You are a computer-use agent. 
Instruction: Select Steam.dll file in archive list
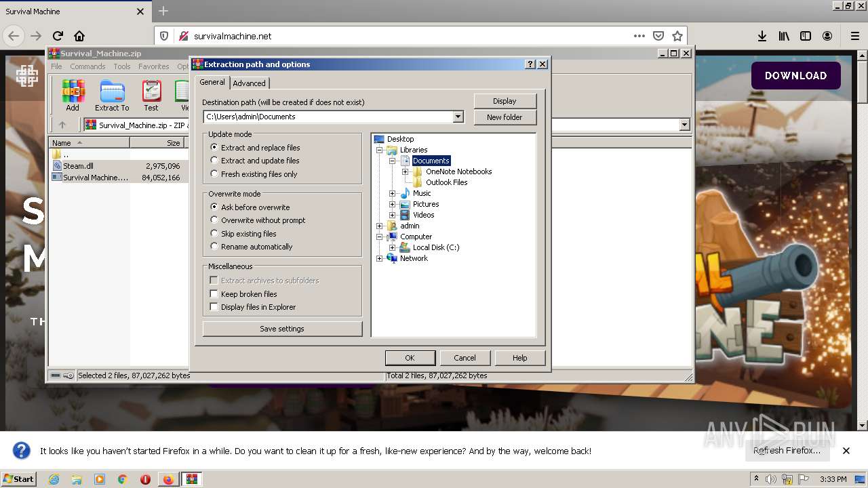pos(78,166)
